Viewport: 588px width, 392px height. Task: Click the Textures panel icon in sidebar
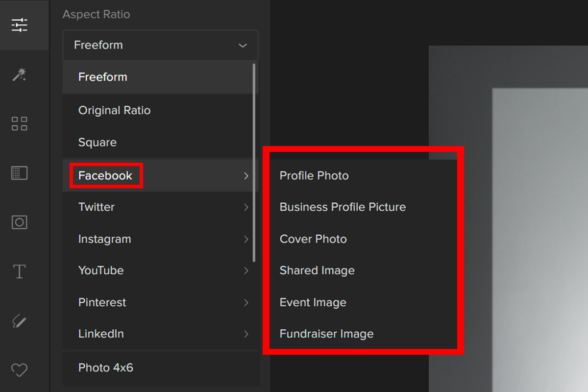coord(20,173)
